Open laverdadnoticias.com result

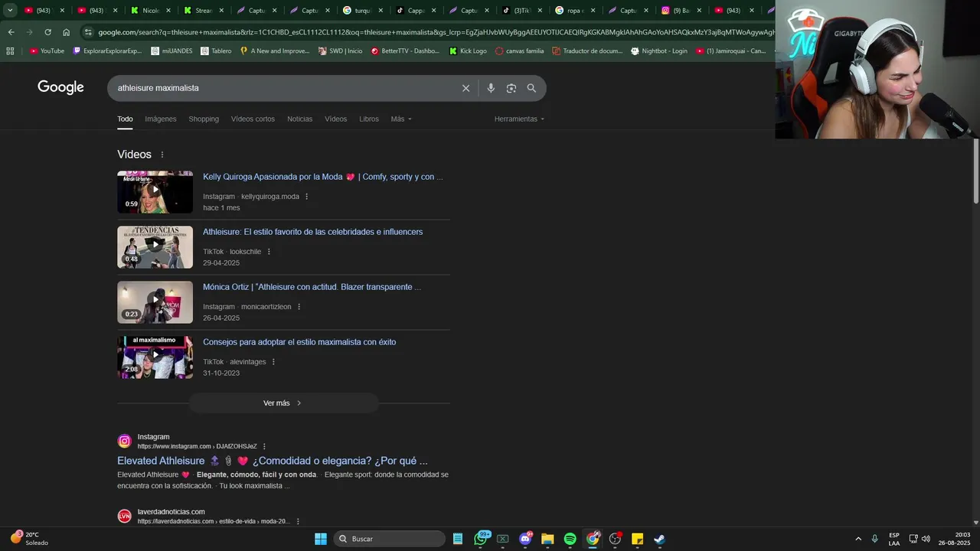[171, 512]
